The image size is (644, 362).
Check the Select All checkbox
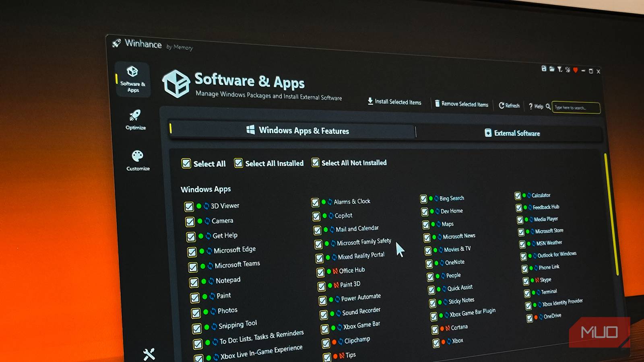tap(186, 164)
